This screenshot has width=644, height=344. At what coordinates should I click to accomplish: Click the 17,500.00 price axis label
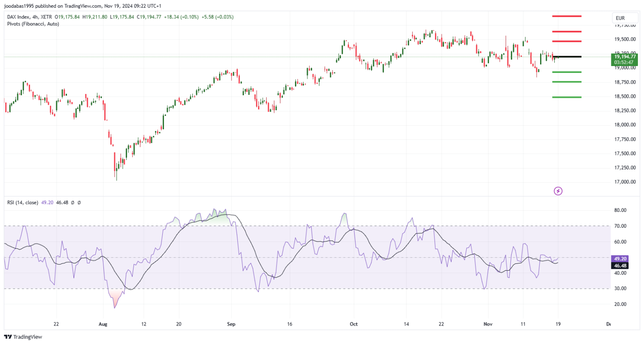(625, 153)
